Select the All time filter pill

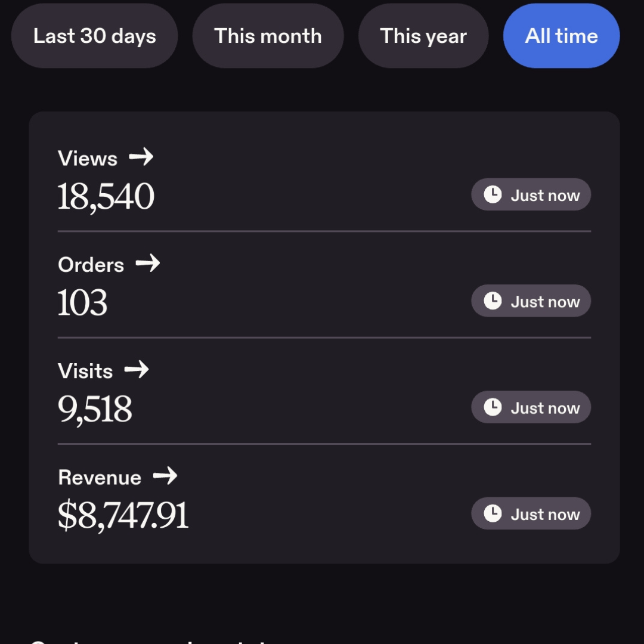pos(561,36)
